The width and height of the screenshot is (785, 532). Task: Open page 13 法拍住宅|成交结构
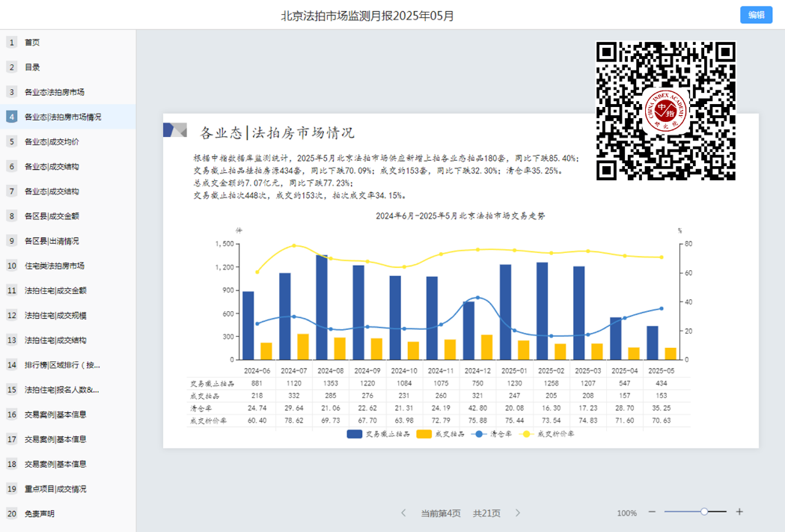[67, 340]
